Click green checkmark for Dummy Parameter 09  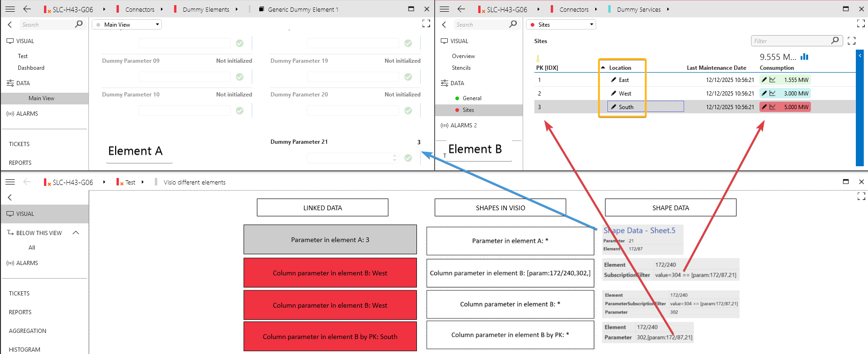(x=240, y=77)
